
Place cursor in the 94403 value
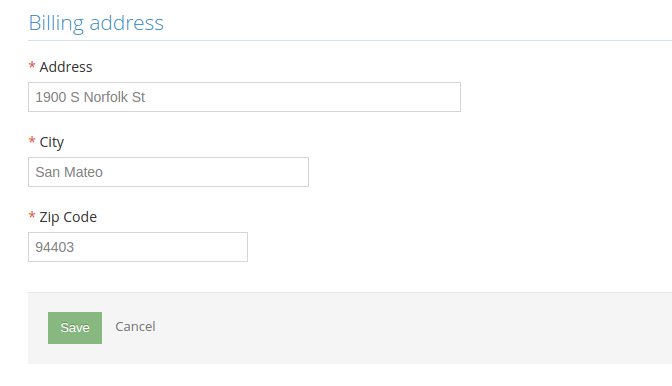(x=54, y=247)
